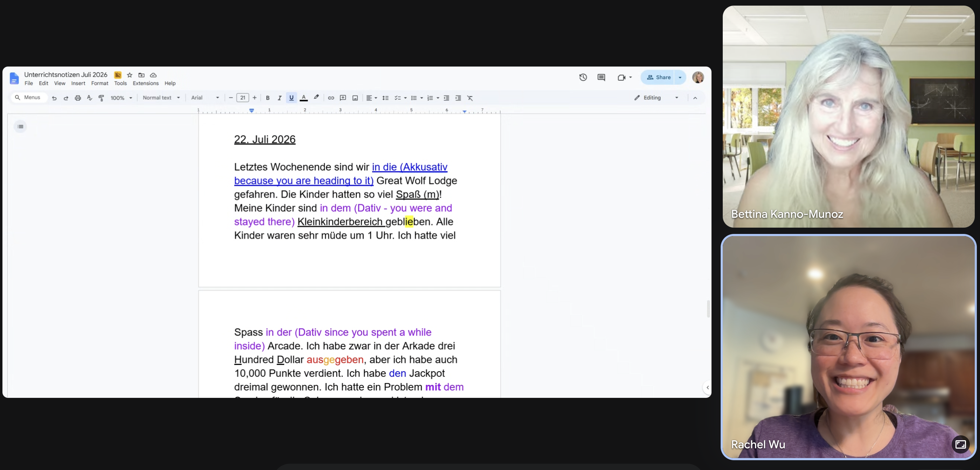980x470 pixels.
Task: Open the text alignment dropdown
Action: [x=371, y=98]
